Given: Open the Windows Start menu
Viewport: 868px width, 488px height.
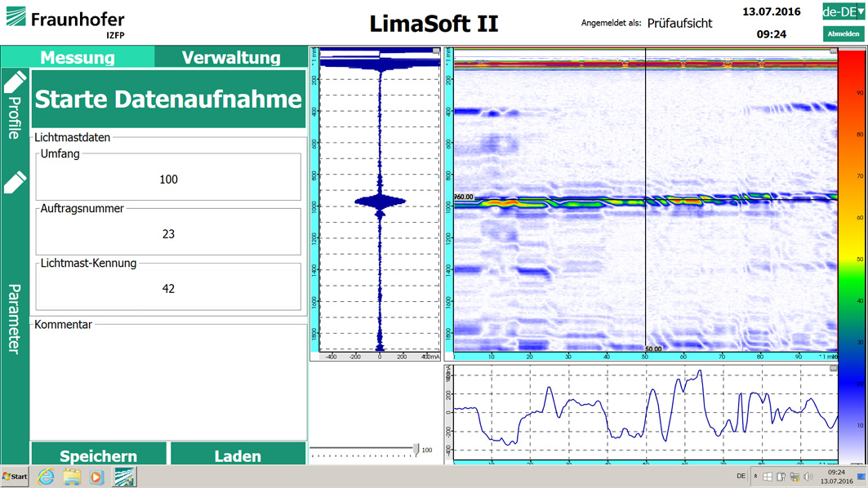Looking at the screenshot, I should point(15,477).
